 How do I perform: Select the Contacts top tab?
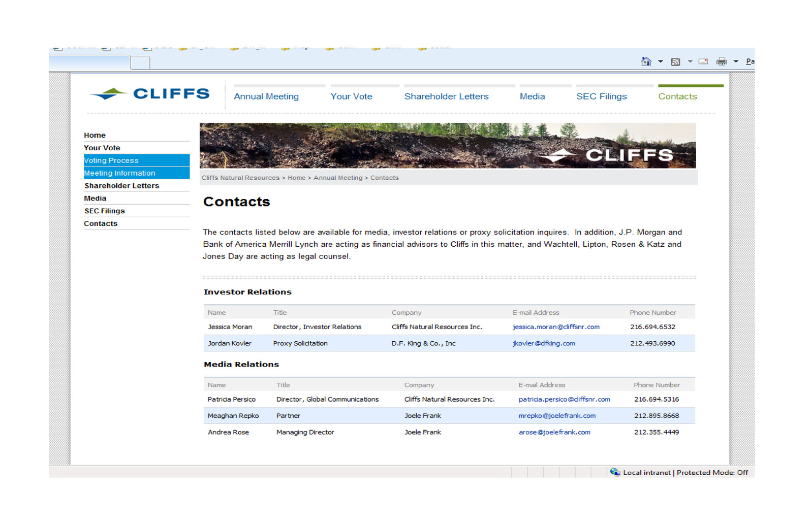click(x=677, y=96)
